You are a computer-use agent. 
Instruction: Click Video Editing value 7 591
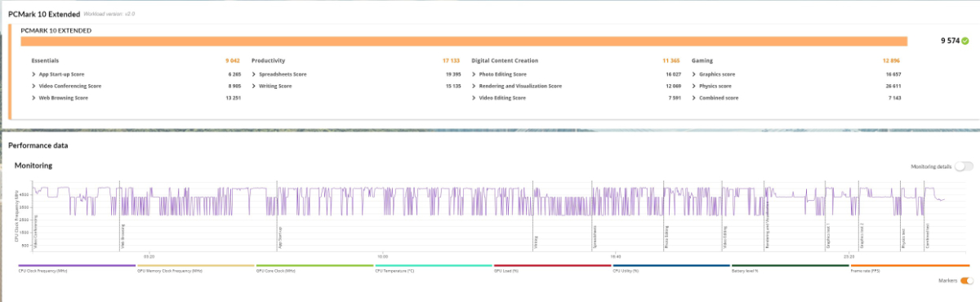[674, 98]
